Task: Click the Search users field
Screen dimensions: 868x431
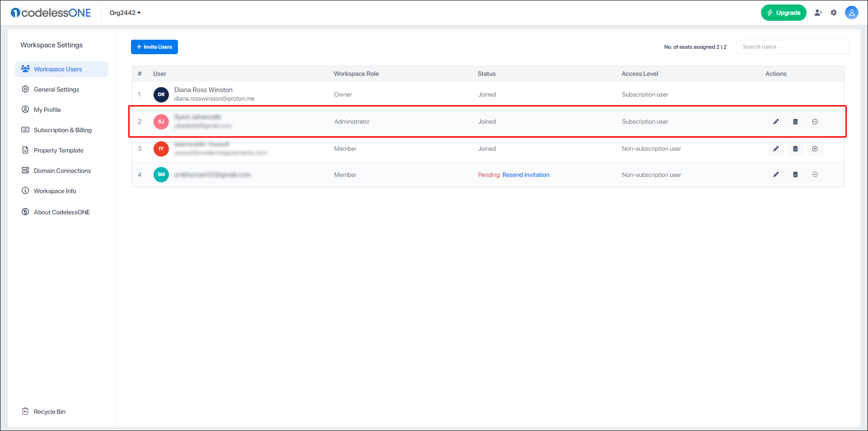Action: pyautogui.click(x=792, y=47)
